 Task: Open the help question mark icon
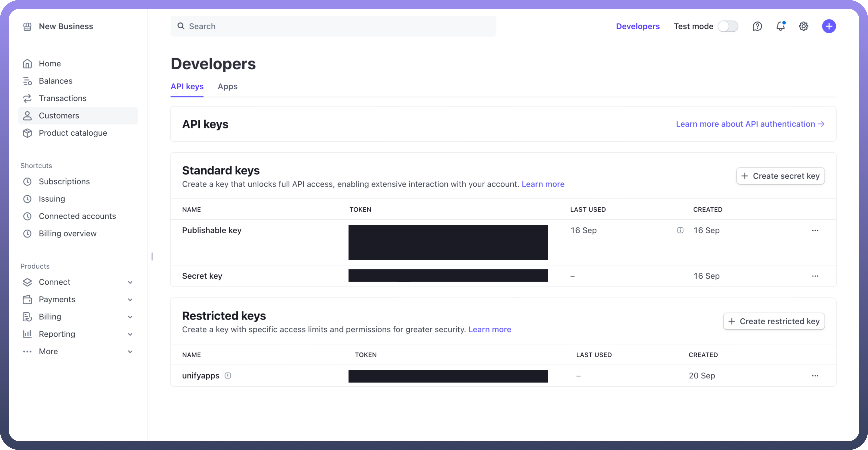[757, 26]
